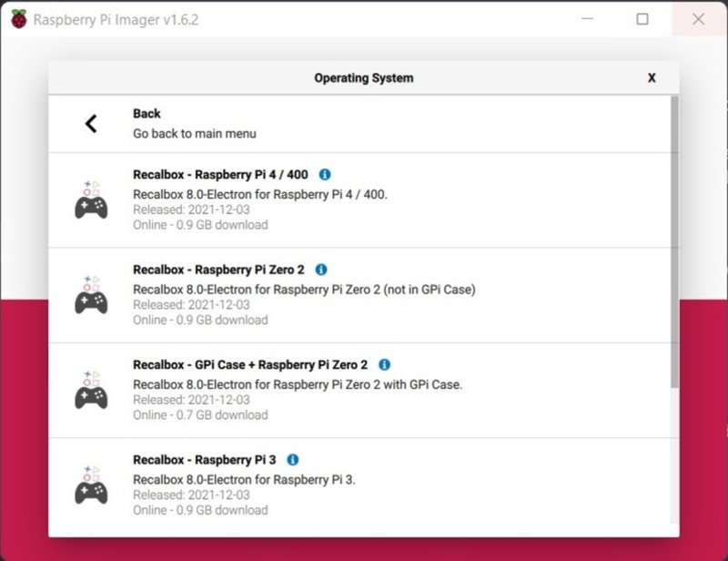Click the gamepad icon for Raspberry Pi 4 / 400
This screenshot has height=561, width=728.
91,200
